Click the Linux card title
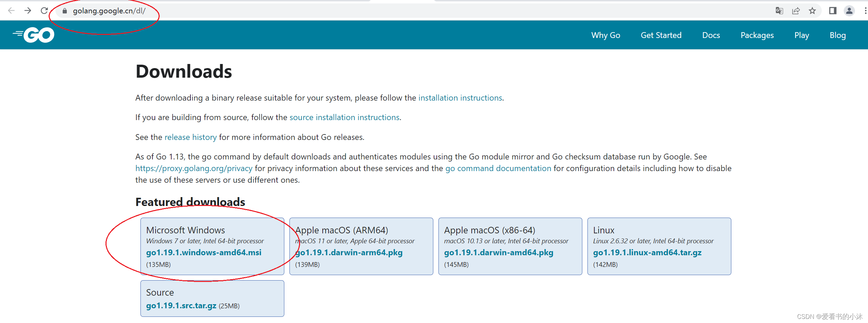 pyautogui.click(x=604, y=230)
